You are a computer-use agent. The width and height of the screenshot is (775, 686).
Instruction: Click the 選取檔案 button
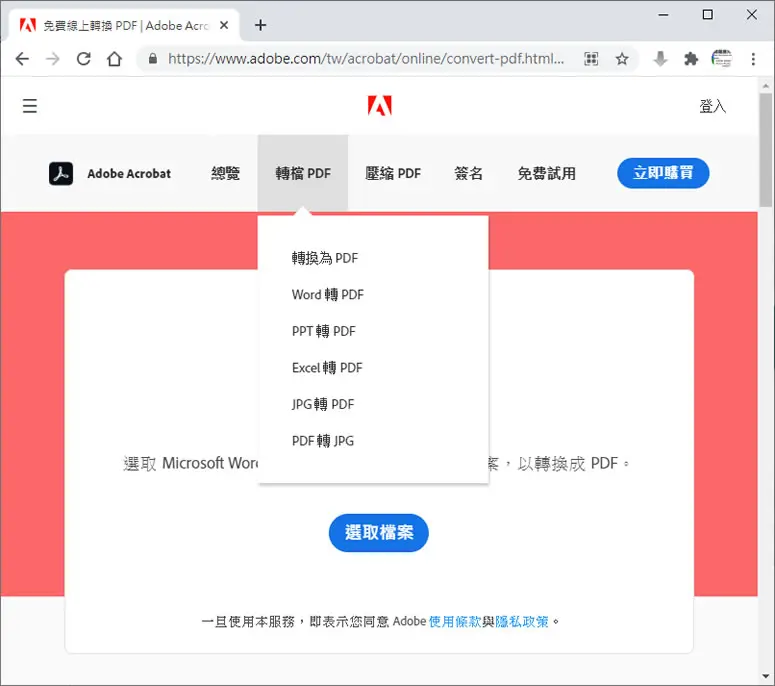[379, 533]
